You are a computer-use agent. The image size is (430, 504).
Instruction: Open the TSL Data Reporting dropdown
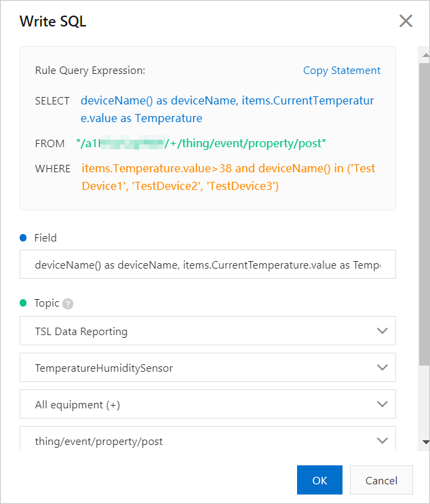(208, 331)
